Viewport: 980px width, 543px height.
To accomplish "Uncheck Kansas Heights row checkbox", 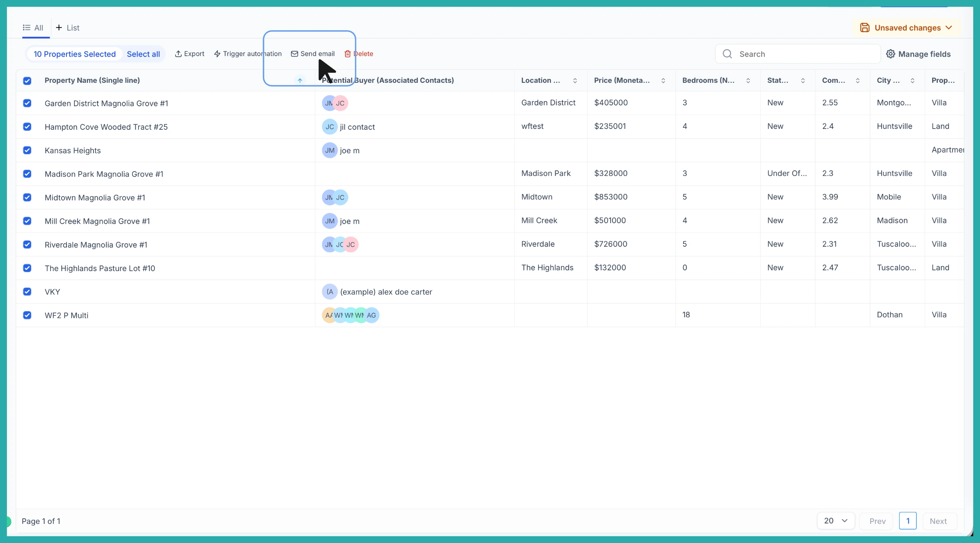I will click(x=27, y=150).
